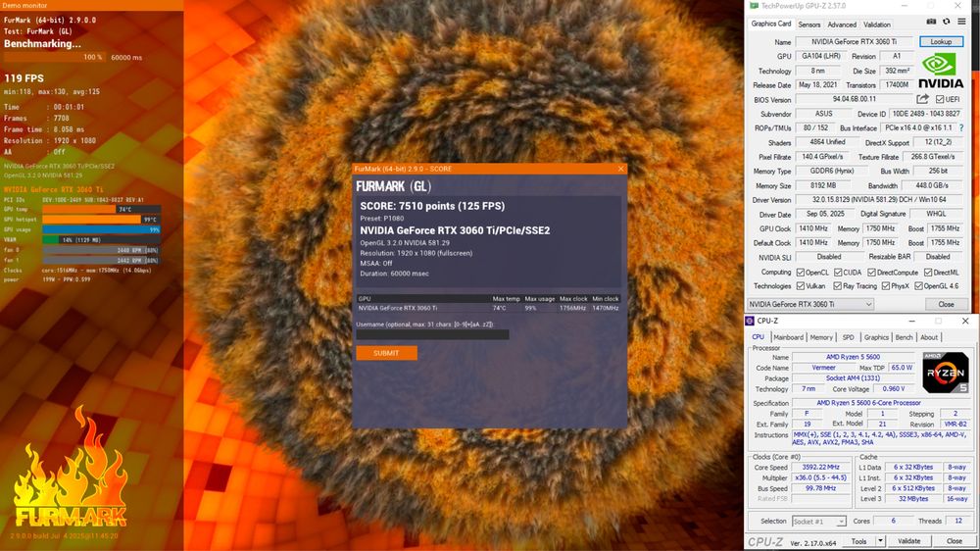Close the FurMark score dialog with X
Viewport: 980px width, 551px height.
pos(620,169)
